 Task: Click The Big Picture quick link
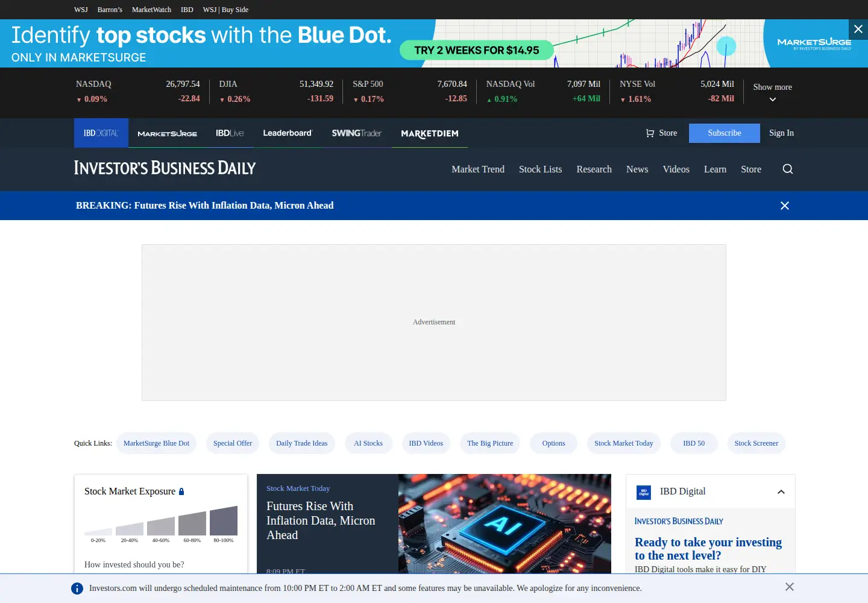(x=490, y=443)
